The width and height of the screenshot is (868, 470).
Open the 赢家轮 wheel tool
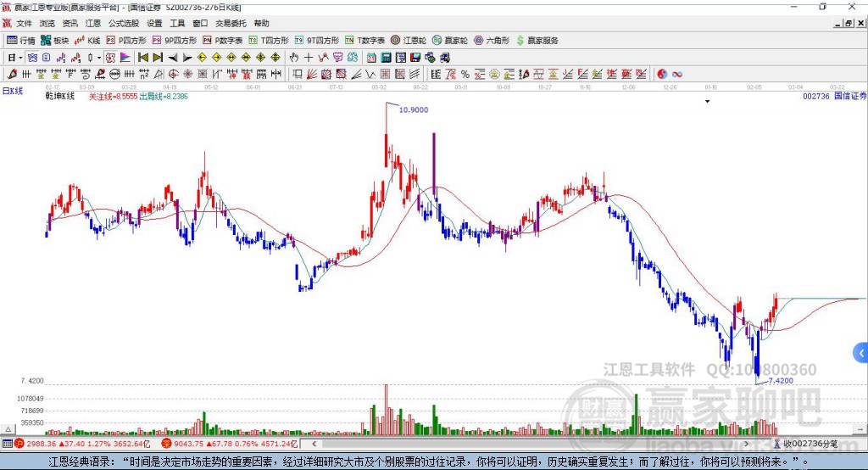pos(450,41)
